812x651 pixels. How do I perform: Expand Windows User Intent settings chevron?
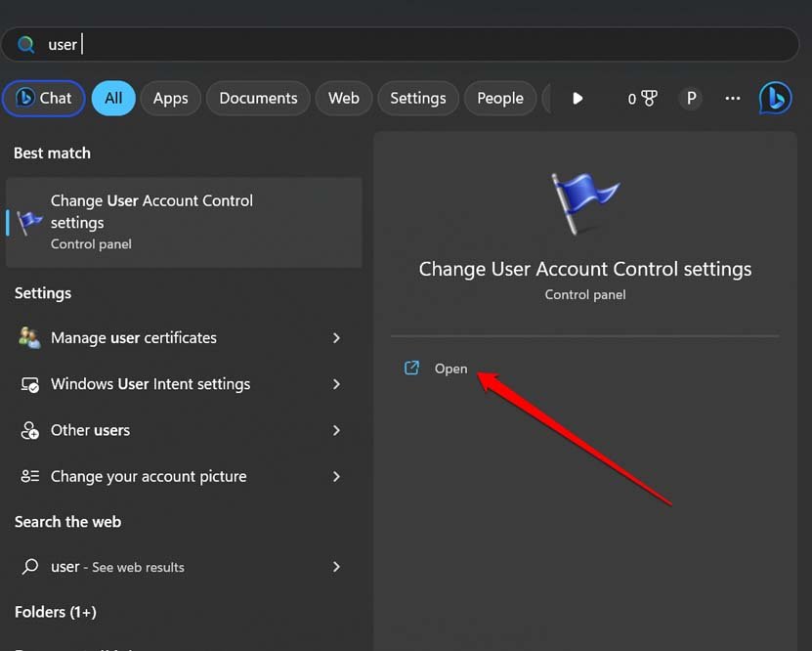pyautogui.click(x=336, y=384)
